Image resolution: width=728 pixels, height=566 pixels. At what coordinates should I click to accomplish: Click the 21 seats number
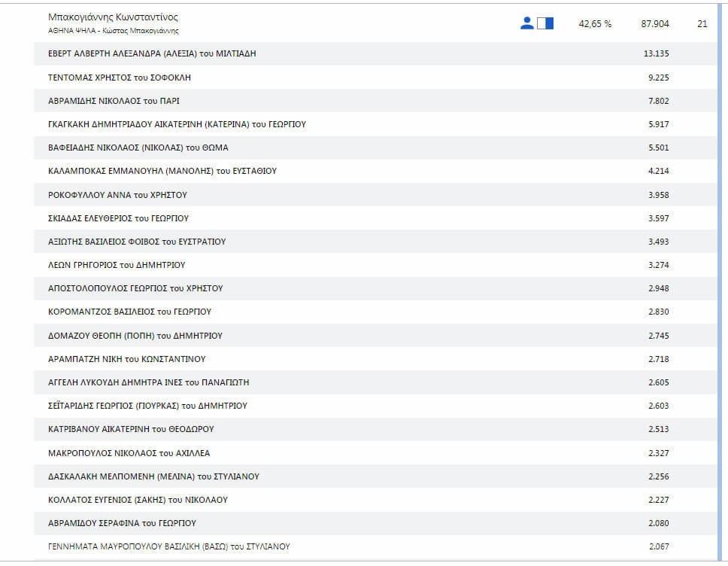(702, 24)
